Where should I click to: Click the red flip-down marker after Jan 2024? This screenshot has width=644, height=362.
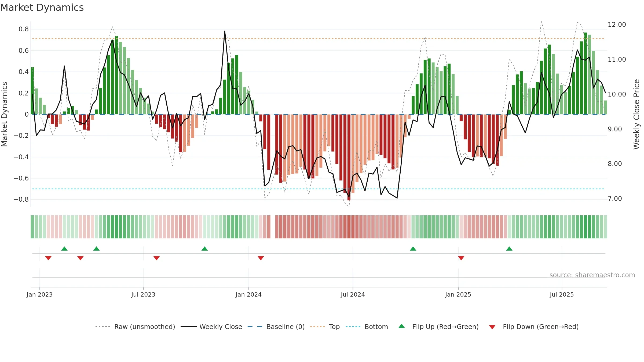[261, 258]
